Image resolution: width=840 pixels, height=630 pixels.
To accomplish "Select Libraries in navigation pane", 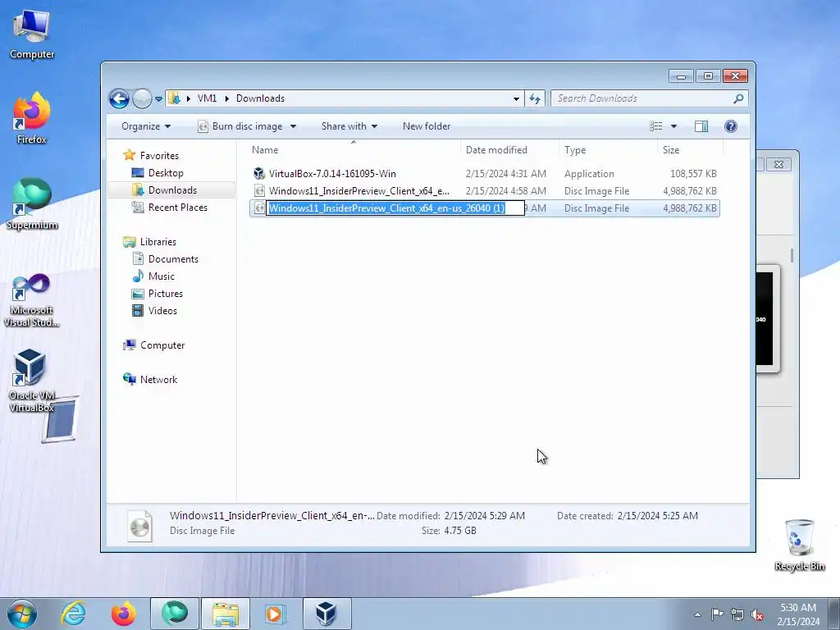I will 158,242.
